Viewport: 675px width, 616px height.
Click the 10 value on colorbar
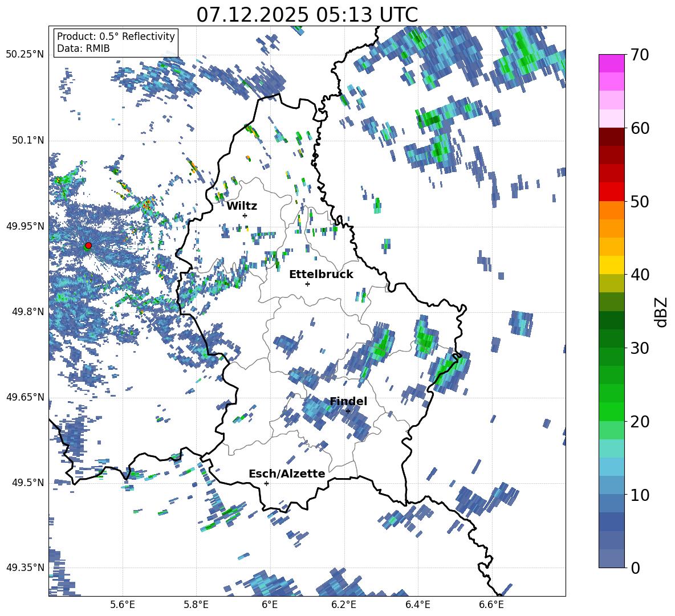click(640, 495)
